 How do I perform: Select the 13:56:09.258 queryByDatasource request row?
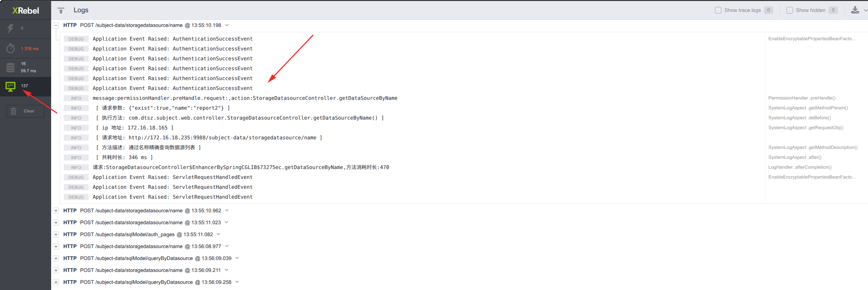click(x=147, y=282)
